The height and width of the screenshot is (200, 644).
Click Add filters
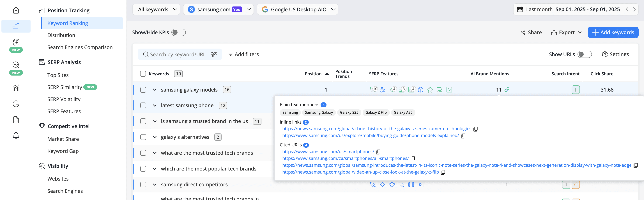coord(243,54)
